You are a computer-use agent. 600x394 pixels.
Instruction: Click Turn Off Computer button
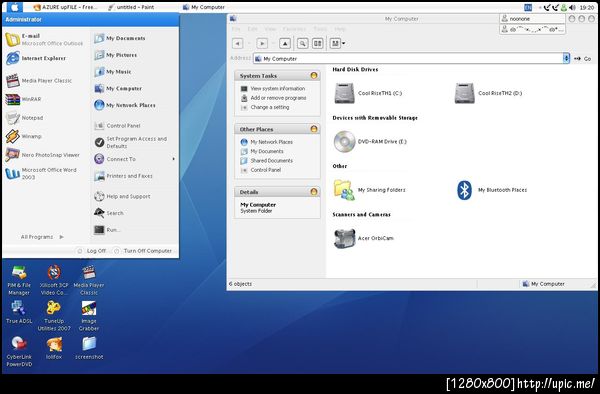143,251
